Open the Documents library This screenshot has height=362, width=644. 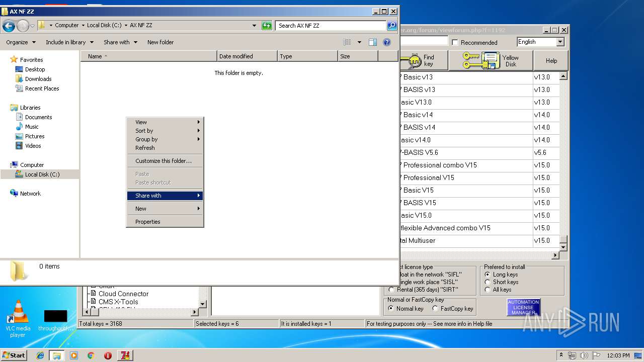click(x=38, y=117)
